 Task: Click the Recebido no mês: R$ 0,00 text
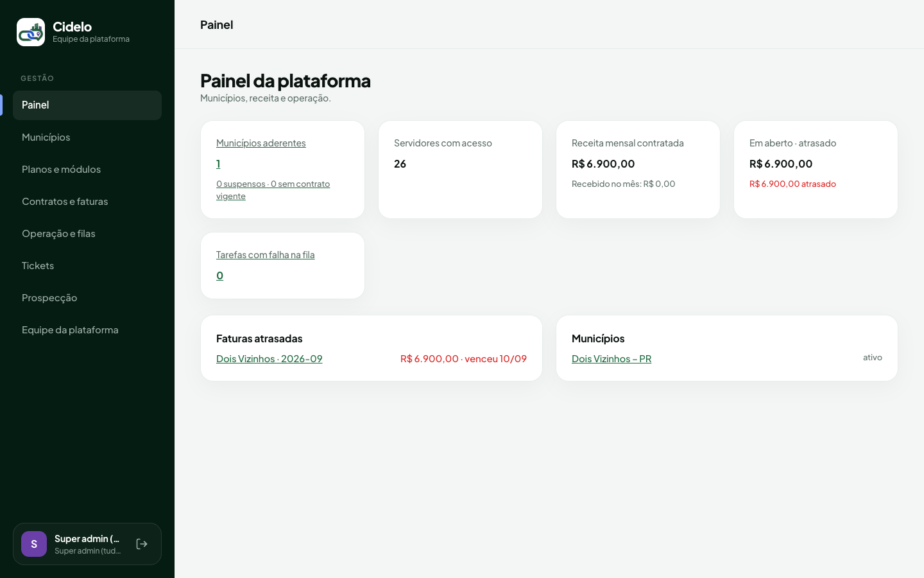point(624,184)
